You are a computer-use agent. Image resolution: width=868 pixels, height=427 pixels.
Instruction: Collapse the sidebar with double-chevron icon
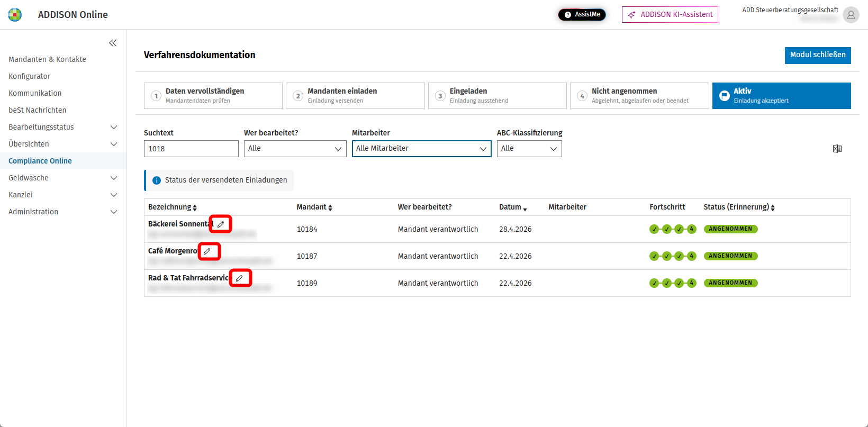[113, 43]
